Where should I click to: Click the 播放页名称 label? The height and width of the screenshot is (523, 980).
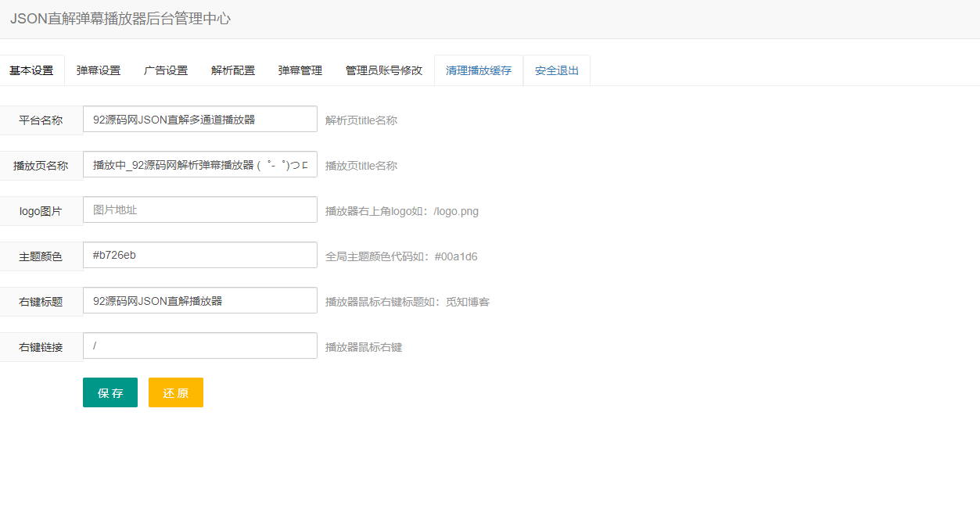pos(41,166)
